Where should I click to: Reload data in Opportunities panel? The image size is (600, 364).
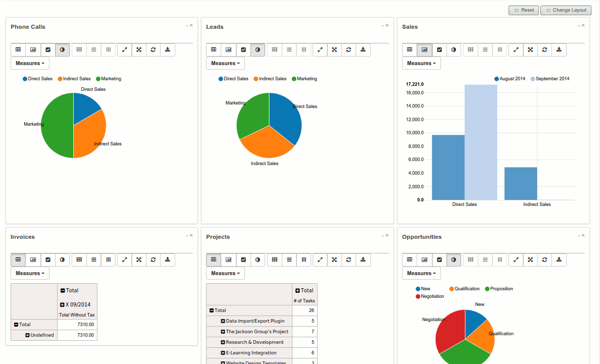pos(544,260)
